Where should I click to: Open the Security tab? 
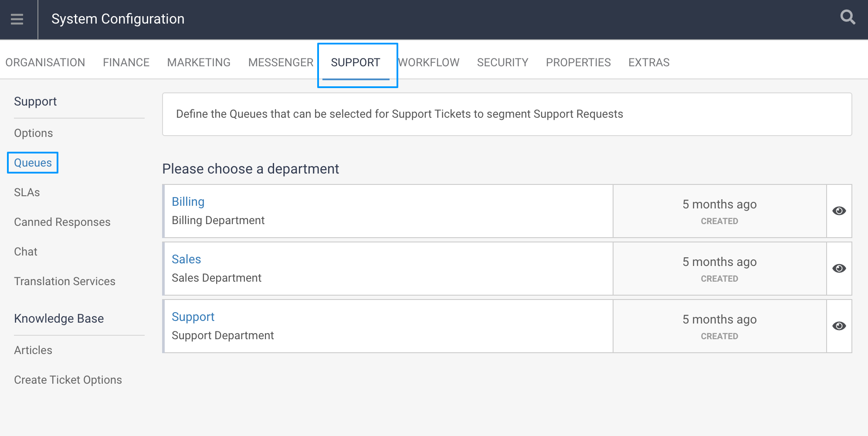502,62
